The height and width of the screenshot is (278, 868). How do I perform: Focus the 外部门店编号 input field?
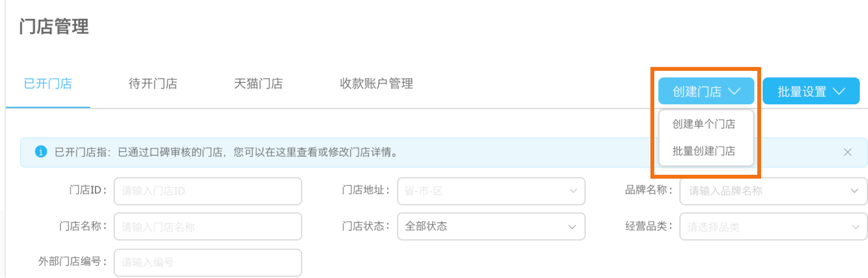click(x=208, y=263)
